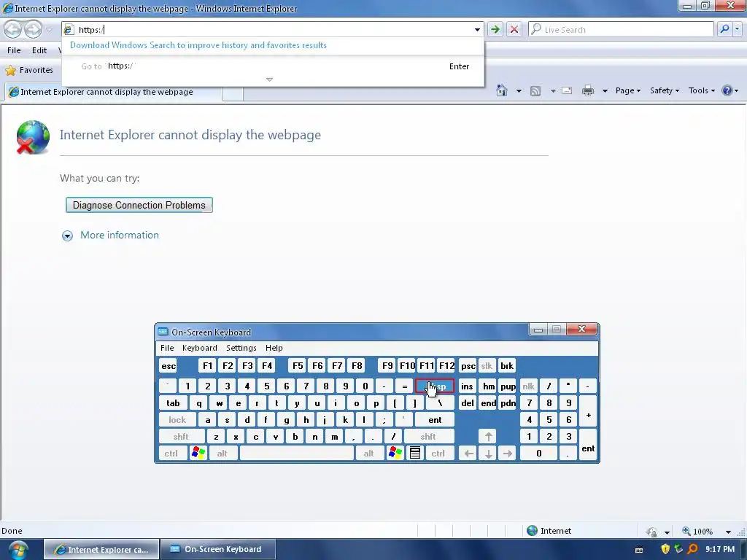
Task: Switch to On-Screen Keyboard taskbar button
Action: click(217, 550)
